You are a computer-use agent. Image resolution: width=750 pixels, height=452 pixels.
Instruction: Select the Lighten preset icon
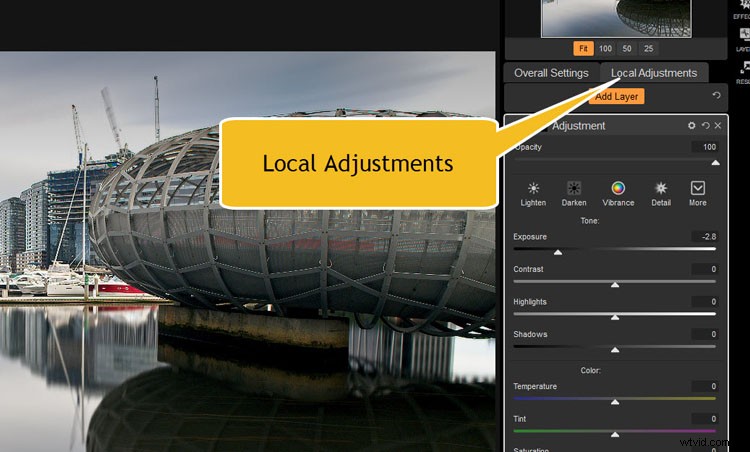tap(533, 188)
